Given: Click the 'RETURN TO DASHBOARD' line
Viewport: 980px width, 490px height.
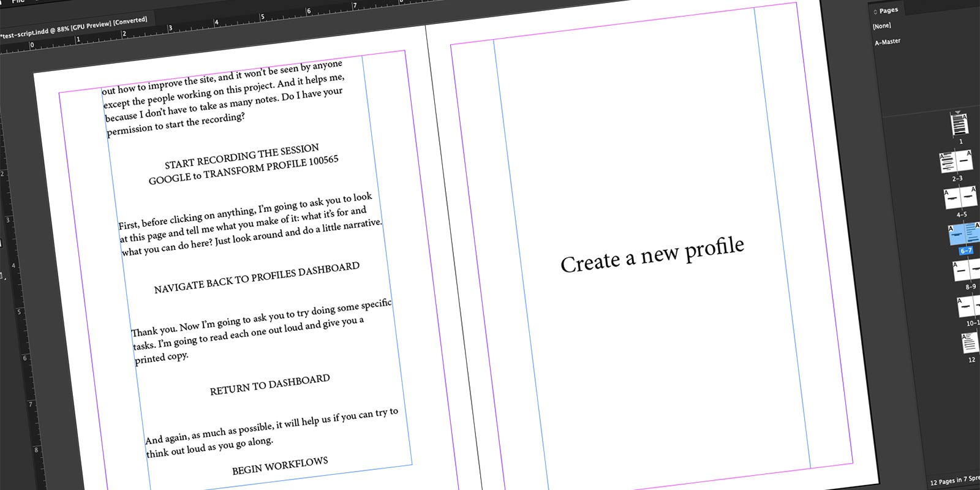Looking at the screenshot, I should click(x=269, y=384).
